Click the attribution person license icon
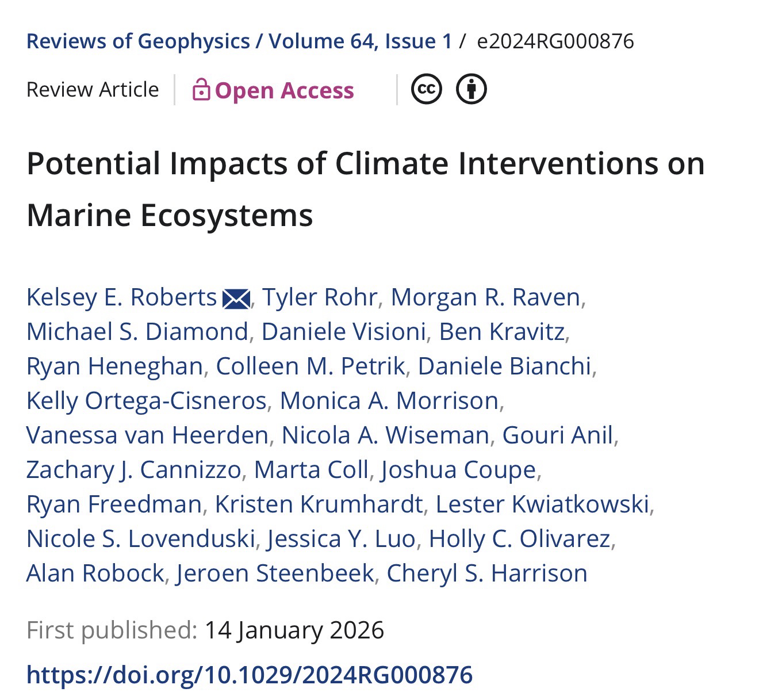 (x=471, y=89)
